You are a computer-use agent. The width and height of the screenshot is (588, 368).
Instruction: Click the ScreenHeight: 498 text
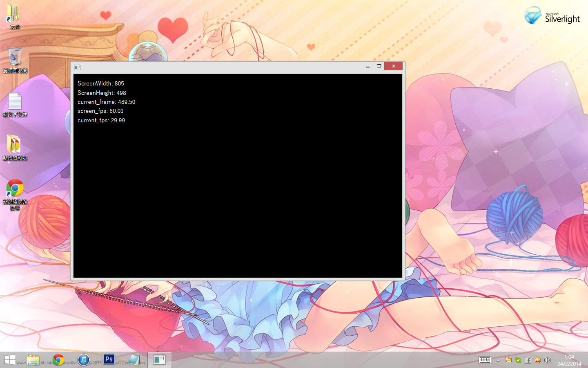(x=102, y=93)
